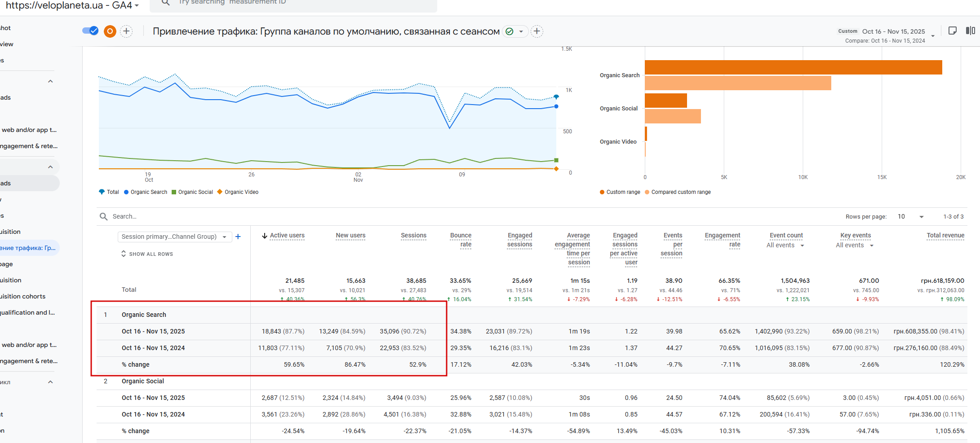Sort by the Sessions column header
980x443 pixels.
coord(413,236)
